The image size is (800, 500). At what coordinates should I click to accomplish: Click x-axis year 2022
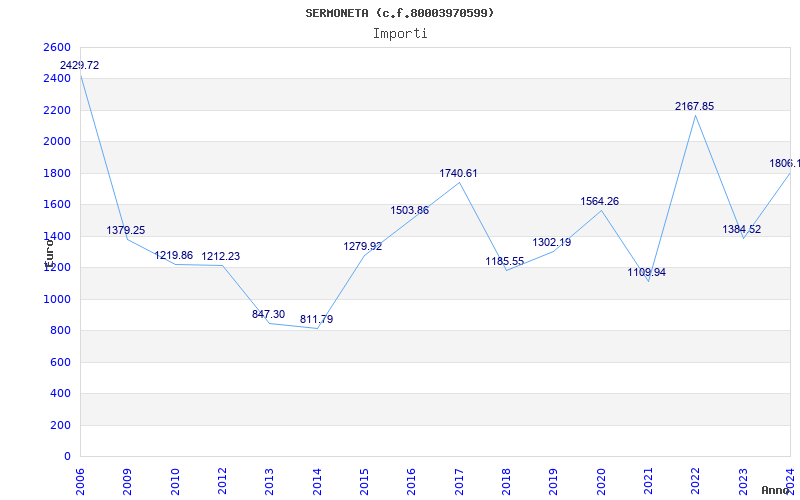click(695, 482)
